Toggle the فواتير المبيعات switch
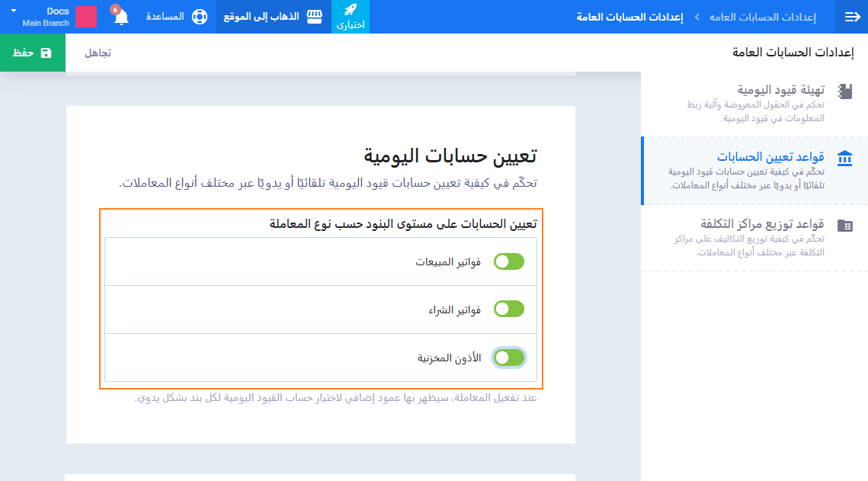Viewport: 868px width, 481px height. 509,261
